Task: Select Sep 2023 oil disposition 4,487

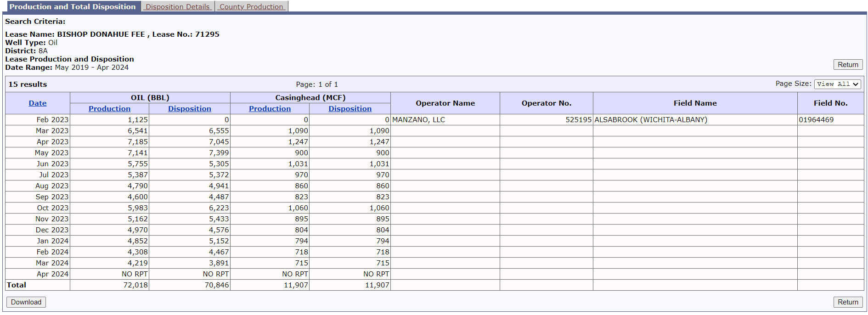Action: coord(190,197)
